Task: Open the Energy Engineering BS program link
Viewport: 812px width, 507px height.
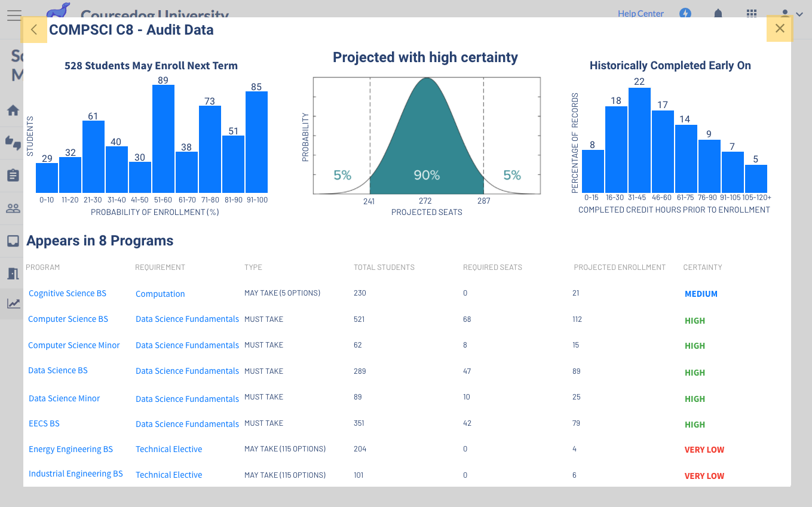Action: pyautogui.click(x=71, y=449)
